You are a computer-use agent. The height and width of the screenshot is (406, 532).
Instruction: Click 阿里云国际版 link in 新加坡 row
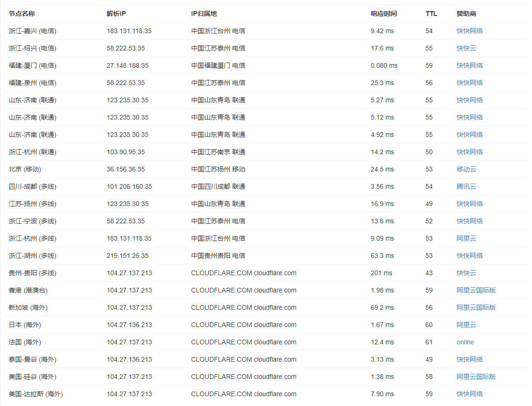point(476,307)
